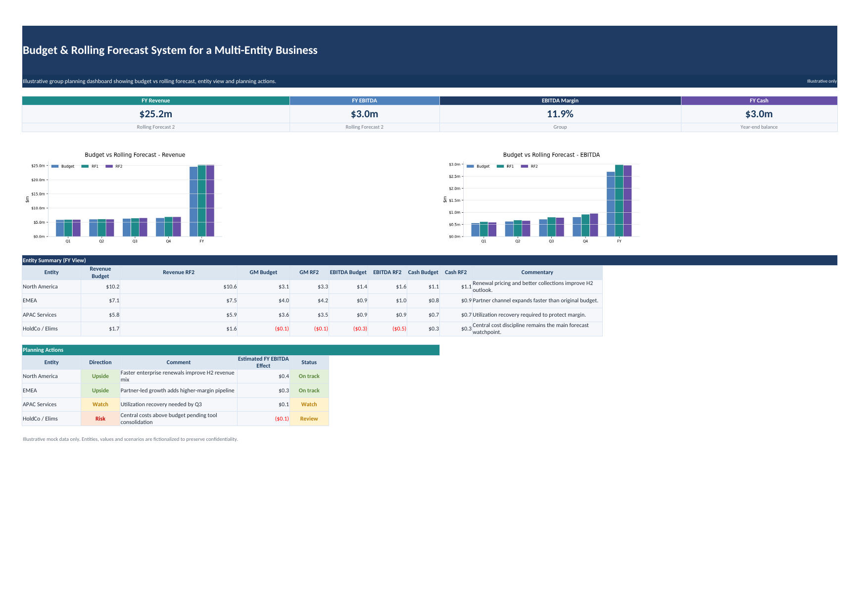
Task: Select the 'Year-end balance' caption
Action: (759, 127)
